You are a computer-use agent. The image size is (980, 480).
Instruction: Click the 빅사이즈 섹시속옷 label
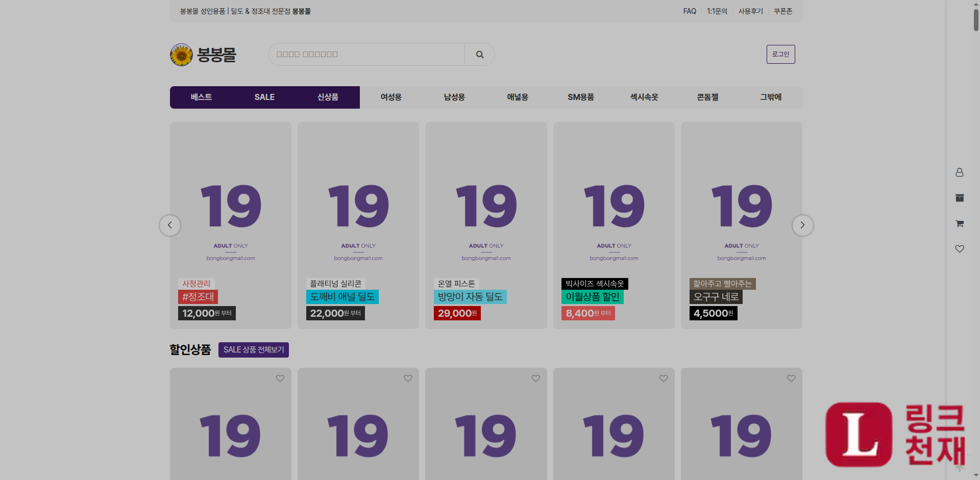tap(595, 284)
